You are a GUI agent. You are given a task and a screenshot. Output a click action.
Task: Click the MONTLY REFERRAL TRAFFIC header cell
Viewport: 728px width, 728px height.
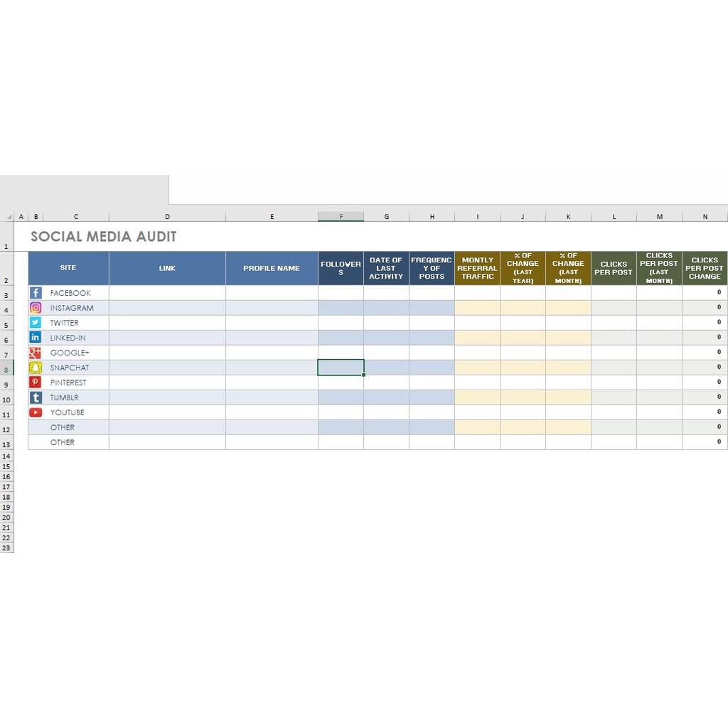[x=477, y=268]
